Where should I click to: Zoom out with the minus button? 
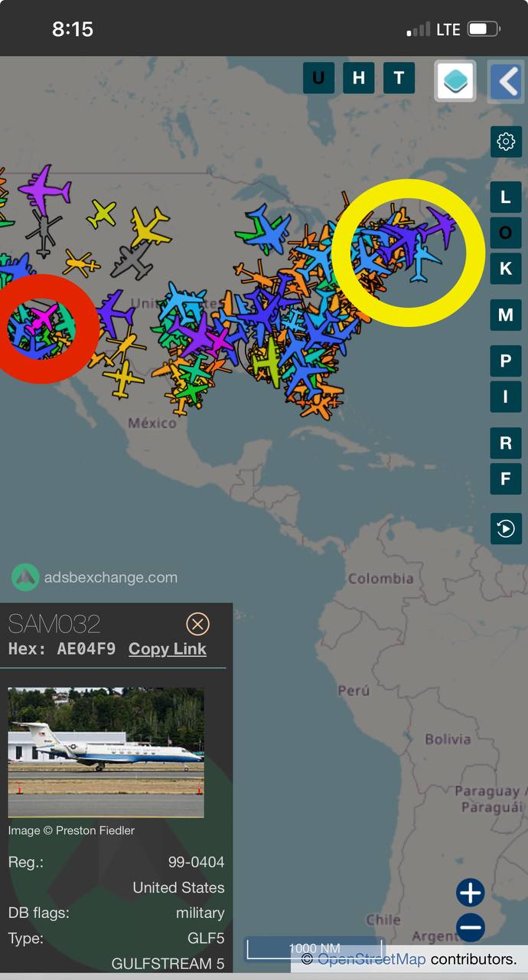471,927
